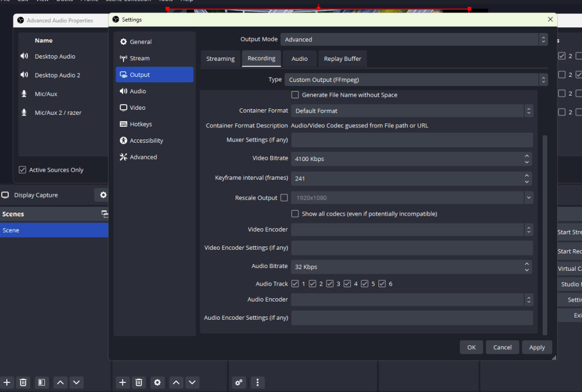Viewport: 582px width, 392px height.
Task: Open the recording Type dropdown
Action: [416, 80]
